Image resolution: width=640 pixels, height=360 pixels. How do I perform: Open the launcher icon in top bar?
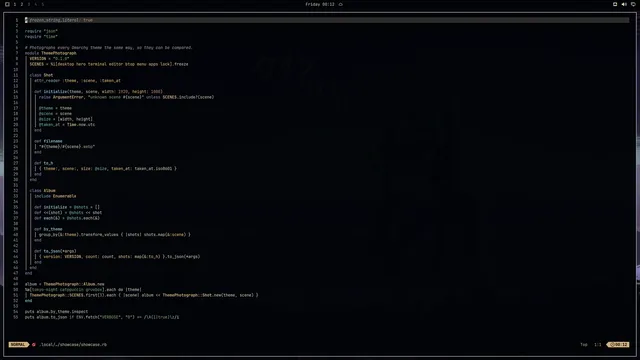click(x=7, y=4)
